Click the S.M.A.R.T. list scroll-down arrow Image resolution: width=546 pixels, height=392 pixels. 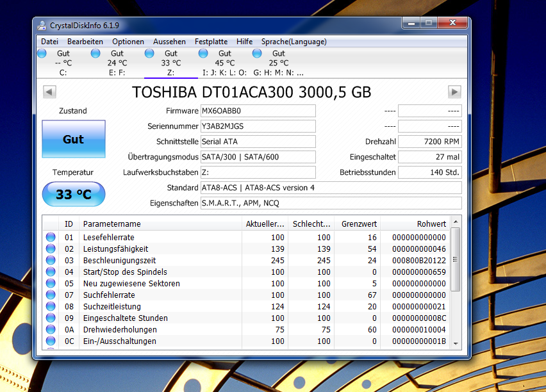pyautogui.click(x=456, y=343)
